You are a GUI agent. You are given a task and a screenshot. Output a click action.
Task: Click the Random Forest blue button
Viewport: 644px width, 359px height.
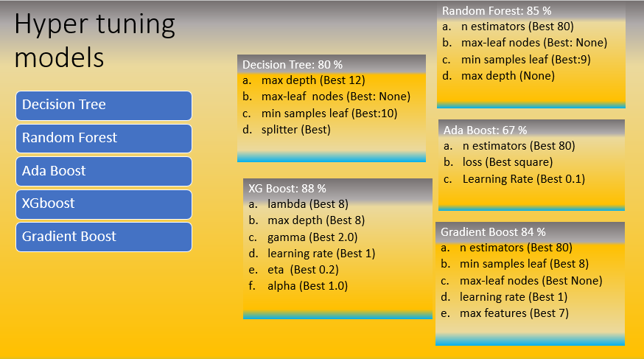point(104,139)
